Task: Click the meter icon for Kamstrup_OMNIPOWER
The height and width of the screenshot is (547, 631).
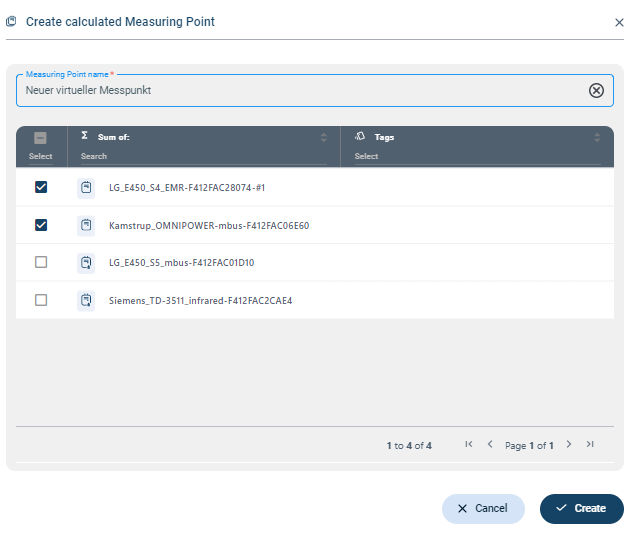Action: pyautogui.click(x=86, y=225)
